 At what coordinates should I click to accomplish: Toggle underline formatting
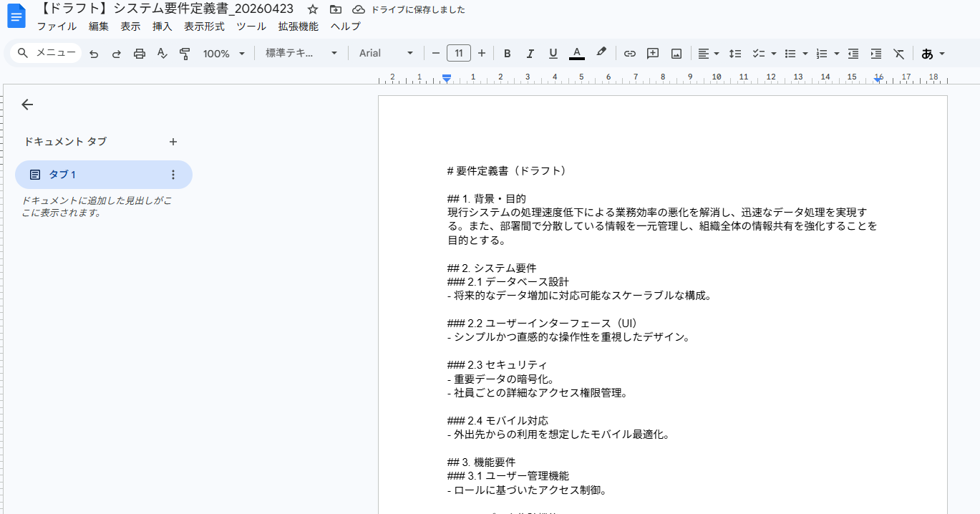(553, 54)
